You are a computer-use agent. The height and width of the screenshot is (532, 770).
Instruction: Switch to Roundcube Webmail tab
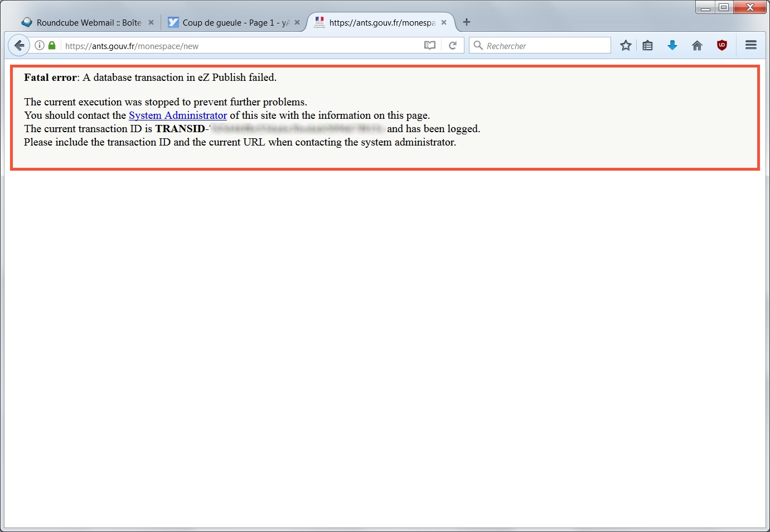click(x=84, y=23)
